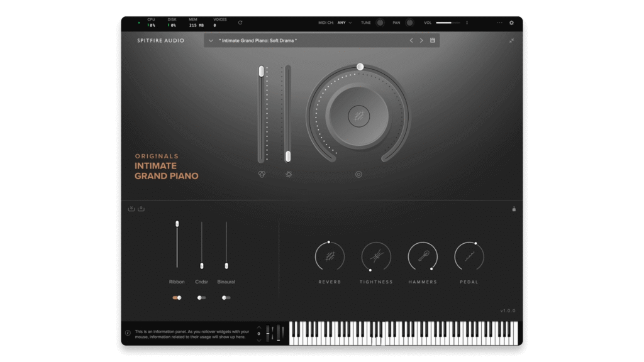Click the info icon in the bottom panel
The image size is (644, 362).
click(128, 333)
